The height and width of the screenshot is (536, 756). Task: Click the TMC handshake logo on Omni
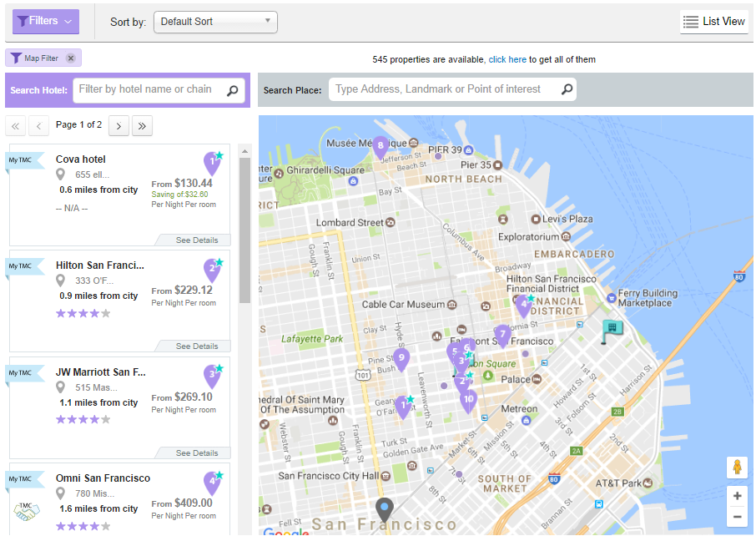(x=27, y=512)
